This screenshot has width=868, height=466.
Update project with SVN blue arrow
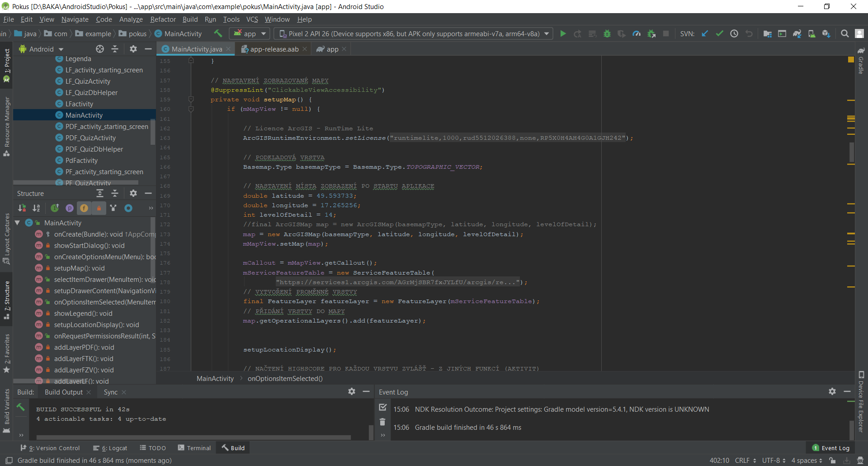(705, 34)
